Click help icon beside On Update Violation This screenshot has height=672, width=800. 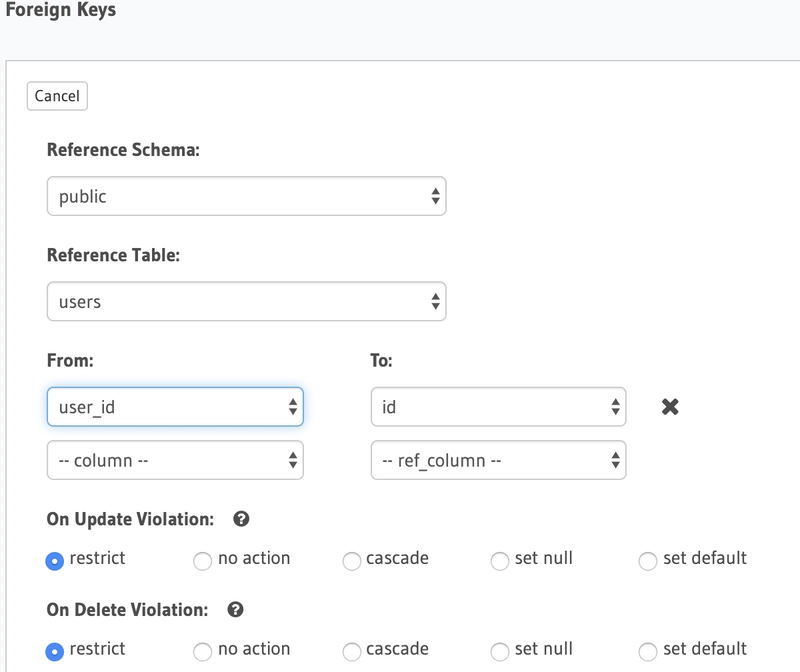click(241, 520)
